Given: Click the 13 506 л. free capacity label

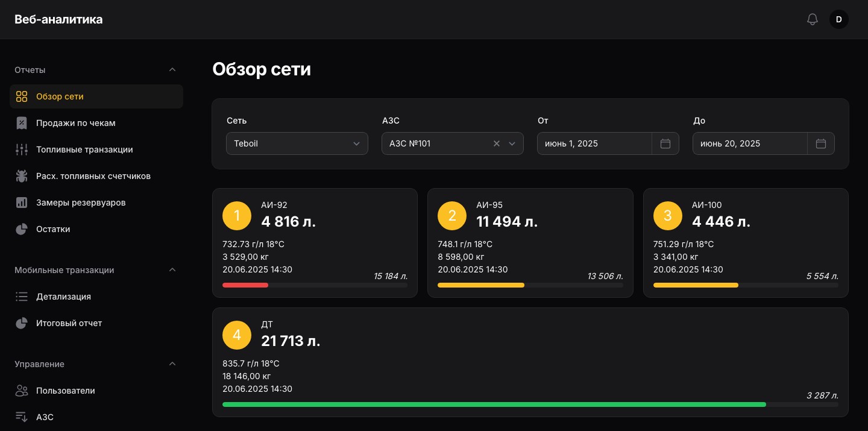Looking at the screenshot, I should point(605,276).
